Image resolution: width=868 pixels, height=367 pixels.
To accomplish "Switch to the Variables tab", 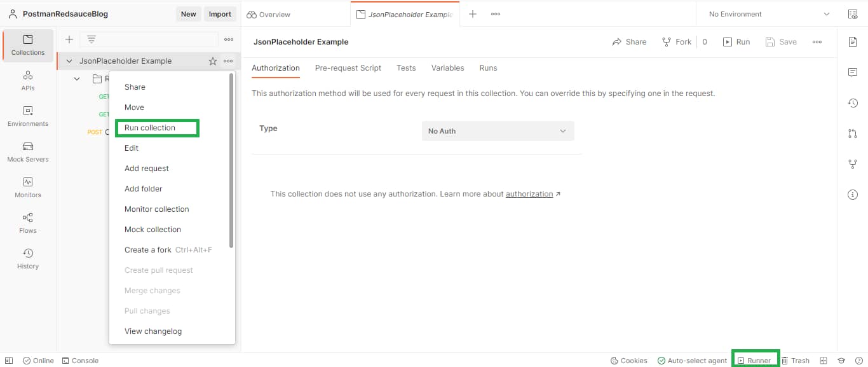I will tap(447, 68).
